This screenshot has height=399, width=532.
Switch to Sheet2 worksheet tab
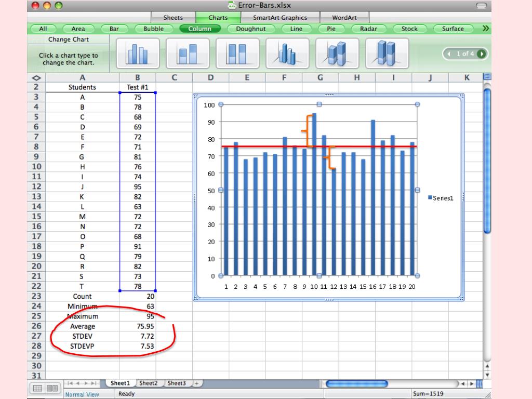click(148, 383)
